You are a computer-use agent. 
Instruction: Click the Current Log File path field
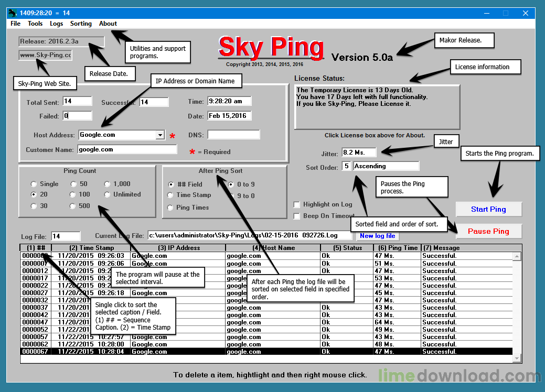[250, 235]
